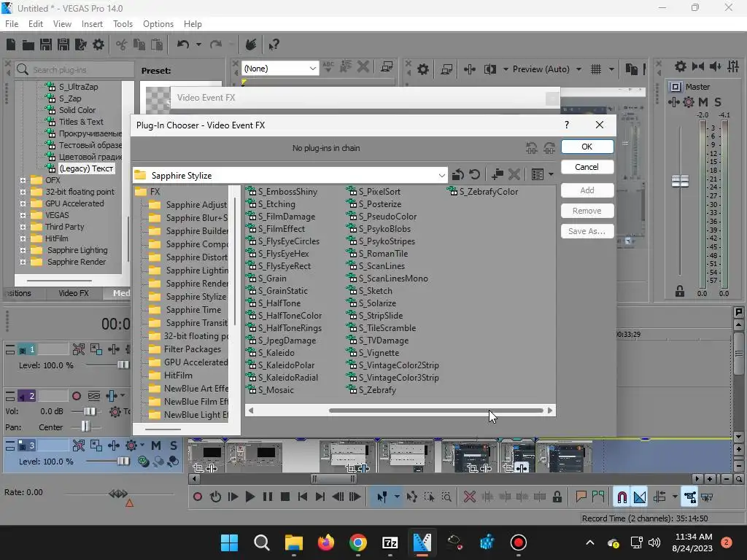Click Cancel in Plug-In Chooser
This screenshot has height=560, width=747.
[x=587, y=167]
